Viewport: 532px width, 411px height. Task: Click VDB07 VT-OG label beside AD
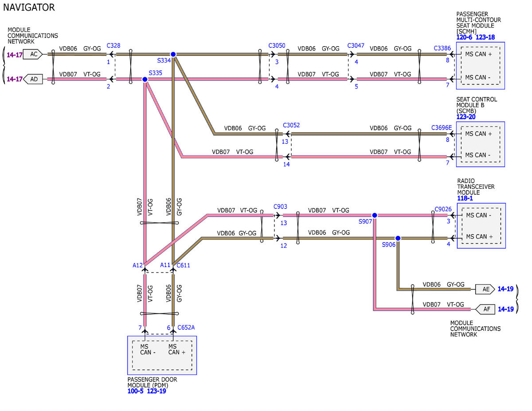pyautogui.click(x=80, y=74)
